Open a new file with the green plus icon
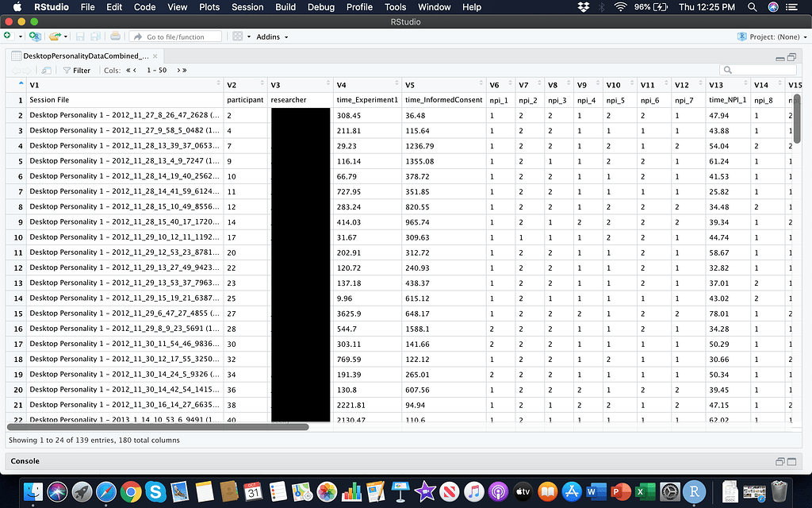Screen dimensions: 812x508 coord(8,37)
